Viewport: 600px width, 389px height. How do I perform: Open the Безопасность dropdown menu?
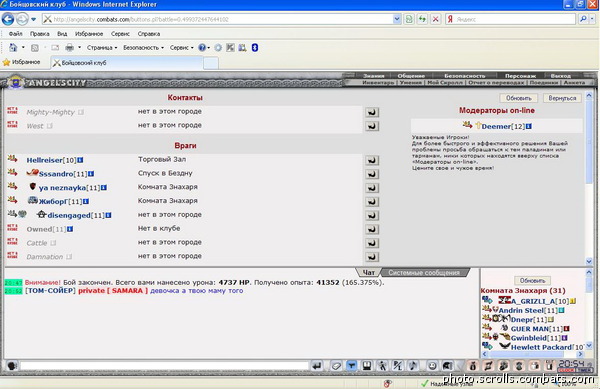(143, 48)
